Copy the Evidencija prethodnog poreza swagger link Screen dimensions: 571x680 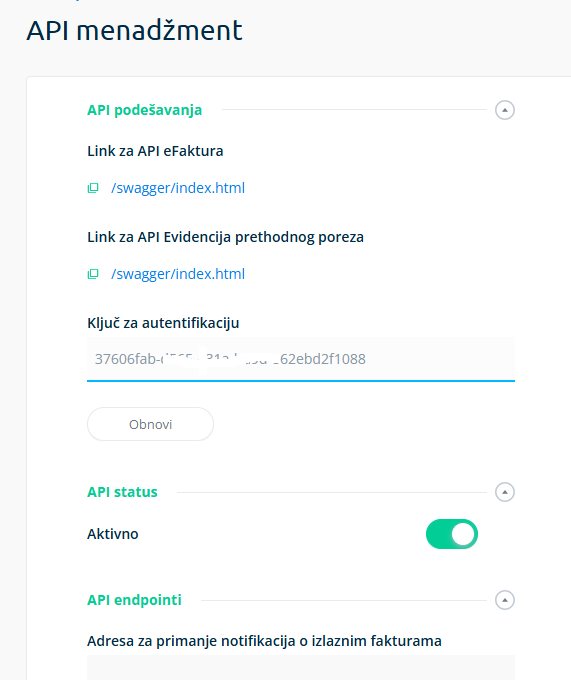[93, 274]
